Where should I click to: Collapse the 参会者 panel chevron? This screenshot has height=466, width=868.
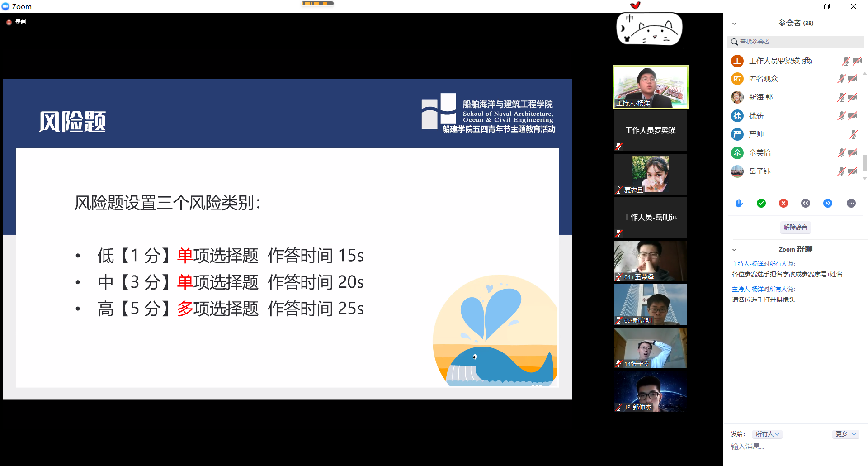734,23
